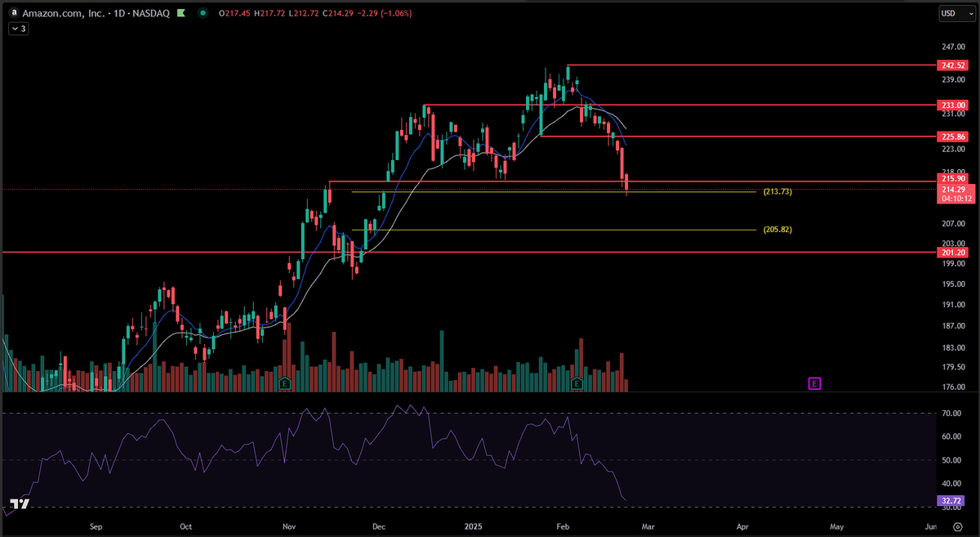The width and height of the screenshot is (980, 537).
Task: Select the yellow line labeled (205.82)
Action: pos(554,230)
